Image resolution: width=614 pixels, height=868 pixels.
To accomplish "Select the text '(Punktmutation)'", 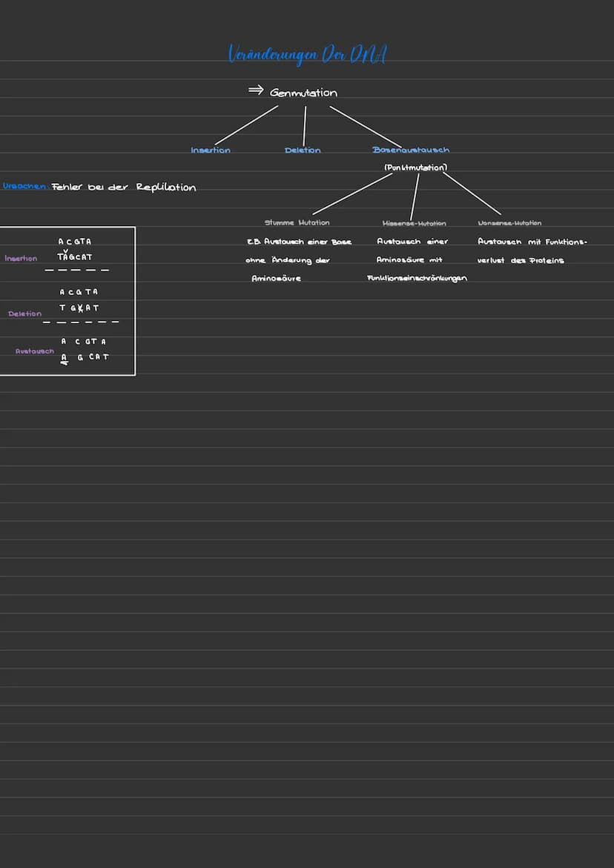I will pyautogui.click(x=416, y=168).
